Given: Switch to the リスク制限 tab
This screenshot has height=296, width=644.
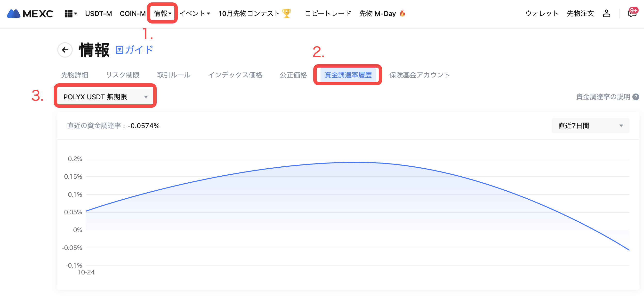Looking at the screenshot, I should 123,75.
